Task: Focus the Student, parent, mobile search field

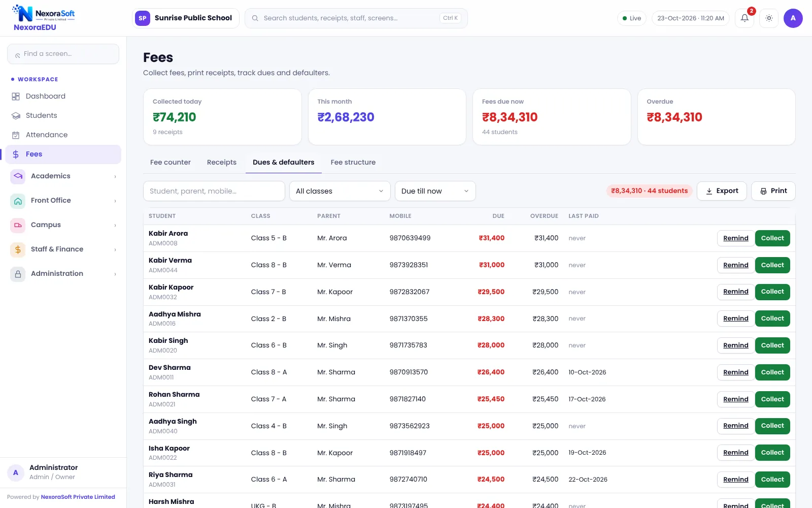Action: pyautogui.click(x=214, y=191)
